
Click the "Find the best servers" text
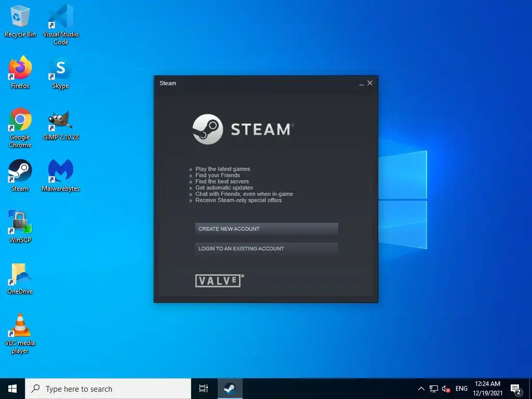[222, 181]
